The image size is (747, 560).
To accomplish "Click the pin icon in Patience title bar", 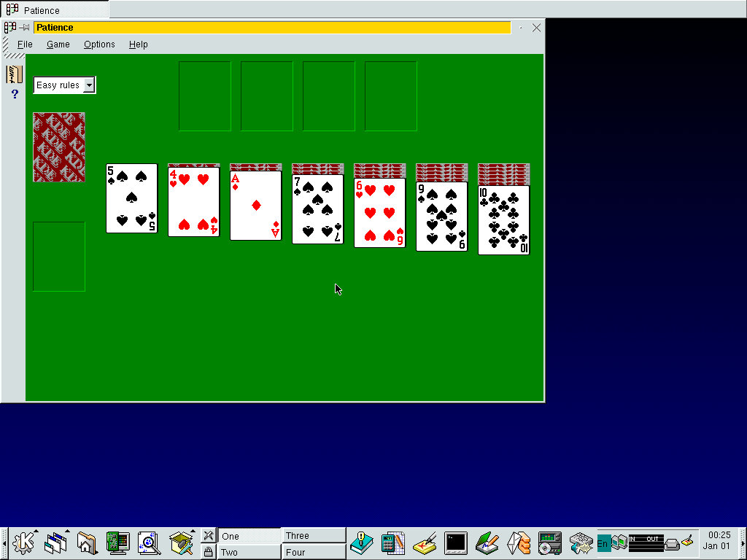I will [24, 28].
